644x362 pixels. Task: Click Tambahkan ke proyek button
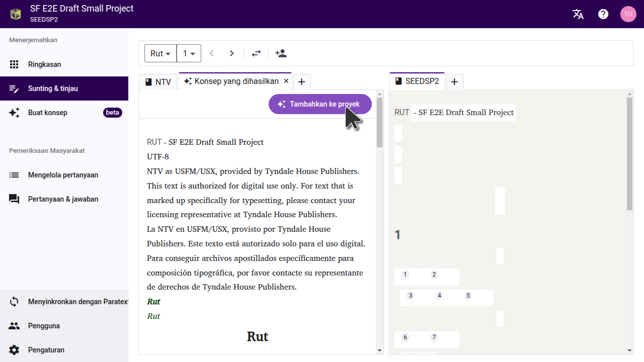tap(320, 104)
